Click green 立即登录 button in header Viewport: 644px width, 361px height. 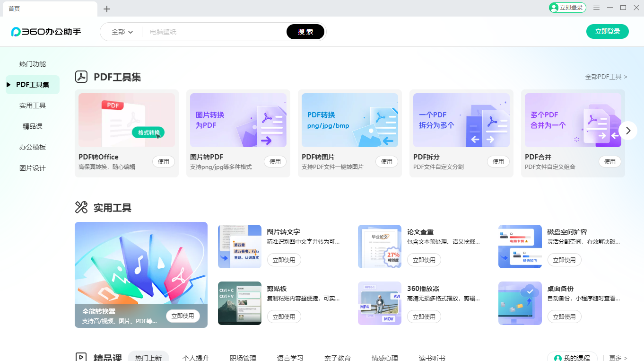pyautogui.click(x=608, y=31)
